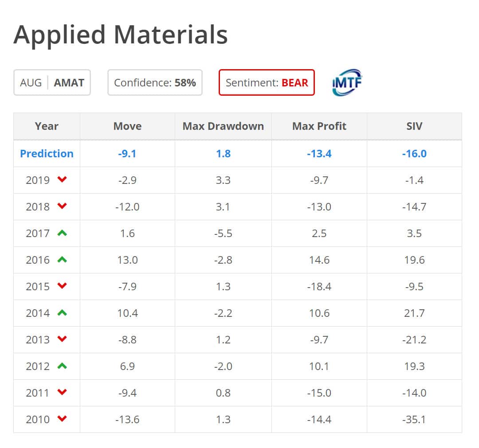Click the 2014 Max Profit value 10.6

click(x=319, y=313)
